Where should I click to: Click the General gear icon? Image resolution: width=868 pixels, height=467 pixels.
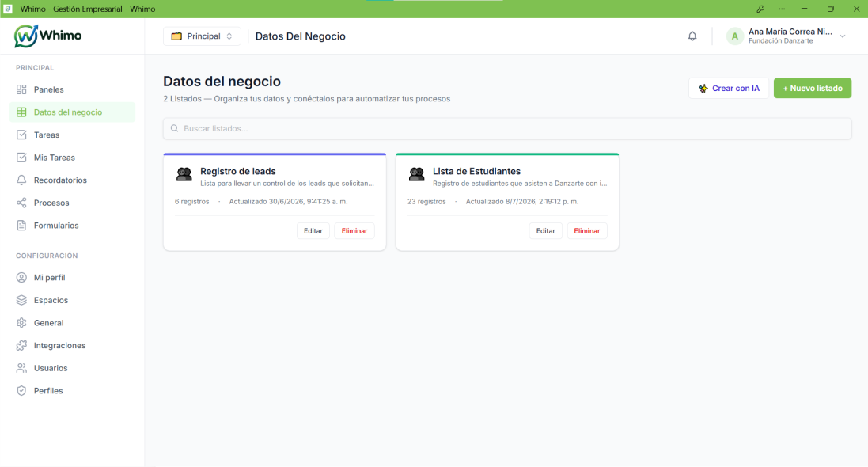(21, 323)
